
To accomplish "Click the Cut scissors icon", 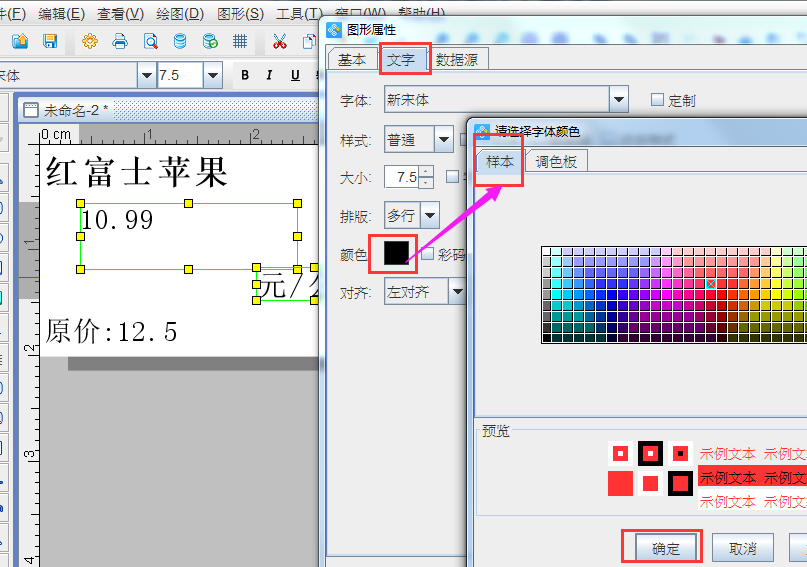I will (x=280, y=41).
